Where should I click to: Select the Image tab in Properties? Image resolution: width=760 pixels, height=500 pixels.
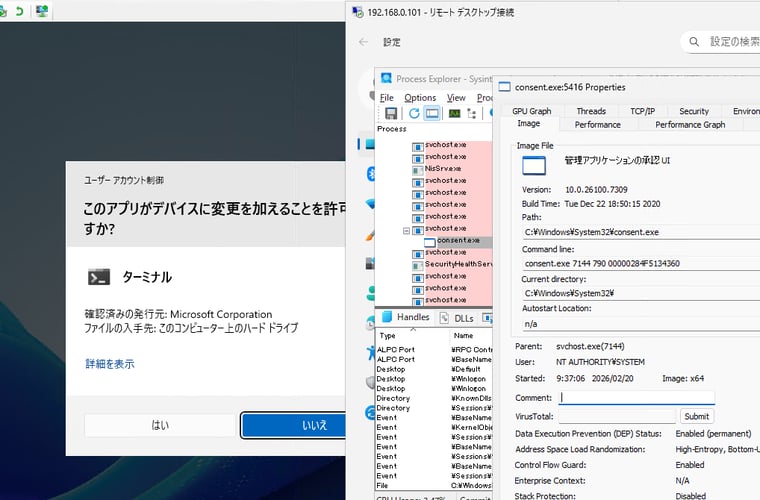pyautogui.click(x=529, y=124)
